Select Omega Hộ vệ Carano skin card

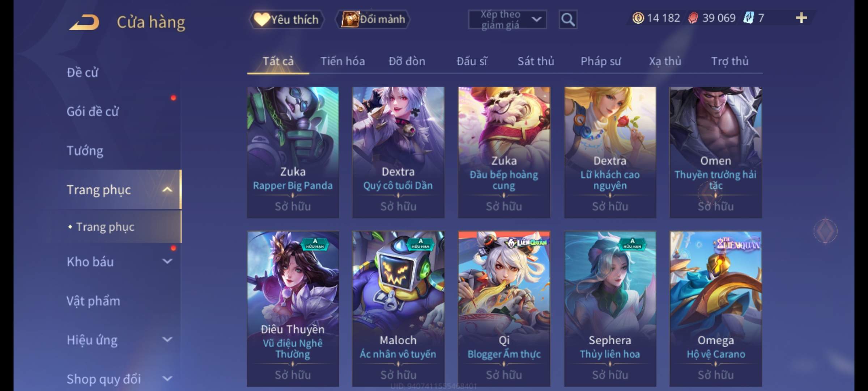tap(715, 309)
